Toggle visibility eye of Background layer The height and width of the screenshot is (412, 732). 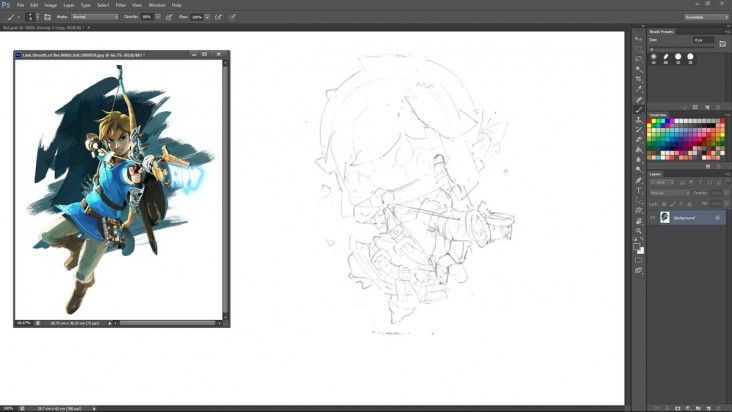(653, 218)
